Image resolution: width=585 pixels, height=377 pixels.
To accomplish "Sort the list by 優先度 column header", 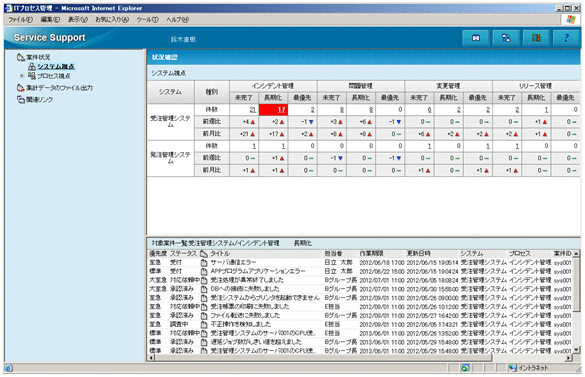I will click(158, 253).
